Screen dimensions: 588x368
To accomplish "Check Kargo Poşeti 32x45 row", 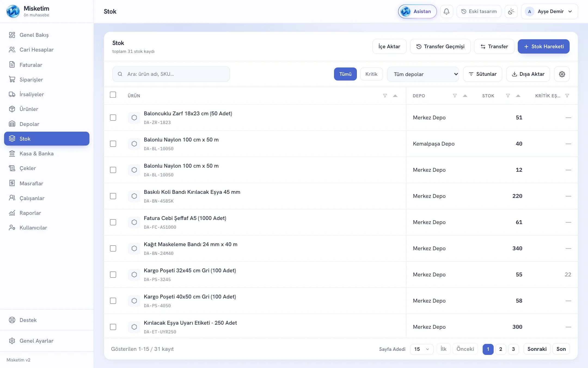I will pyautogui.click(x=113, y=275).
